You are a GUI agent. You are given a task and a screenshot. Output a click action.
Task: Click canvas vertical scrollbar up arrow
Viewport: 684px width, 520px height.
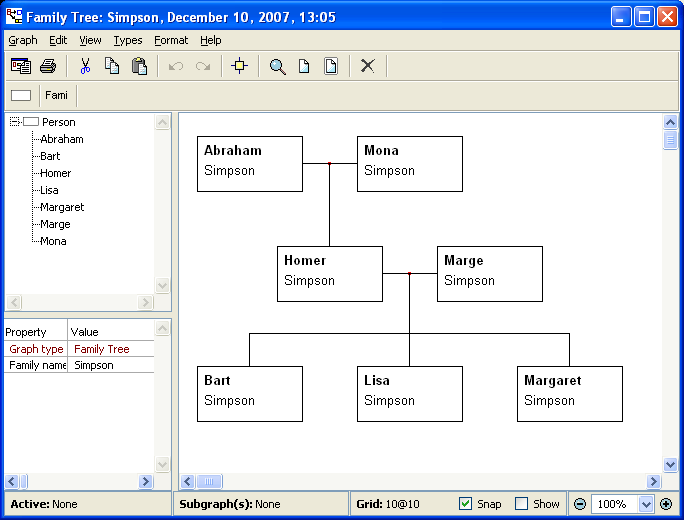(x=670, y=122)
